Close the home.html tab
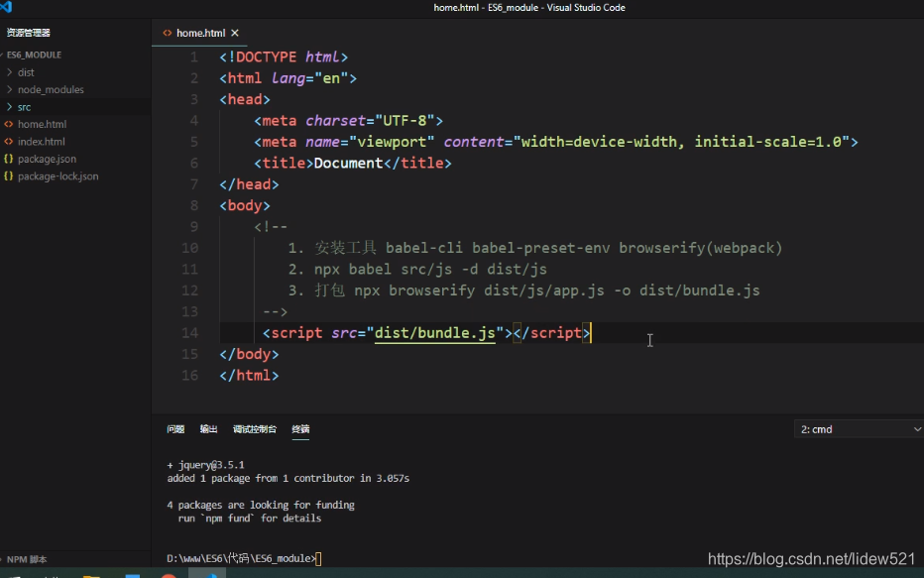This screenshot has width=924, height=578. point(235,32)
